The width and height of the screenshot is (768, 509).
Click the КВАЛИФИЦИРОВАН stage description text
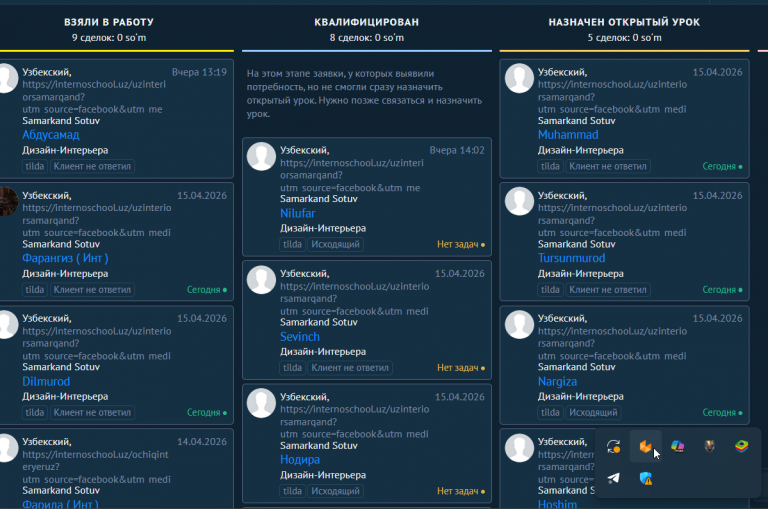coord(364,94)
